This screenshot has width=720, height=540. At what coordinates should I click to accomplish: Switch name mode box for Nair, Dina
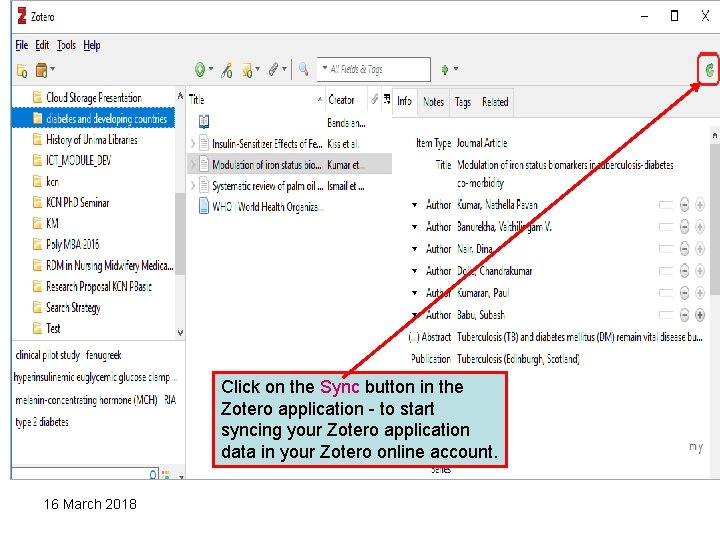coord(666,249)
